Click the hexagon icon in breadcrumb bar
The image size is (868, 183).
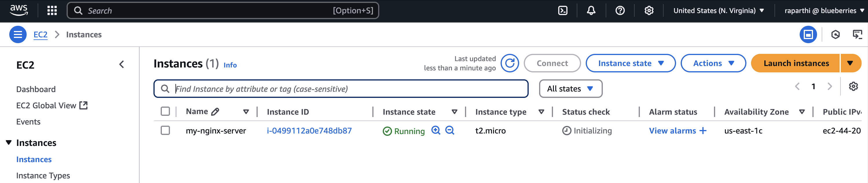835,34
